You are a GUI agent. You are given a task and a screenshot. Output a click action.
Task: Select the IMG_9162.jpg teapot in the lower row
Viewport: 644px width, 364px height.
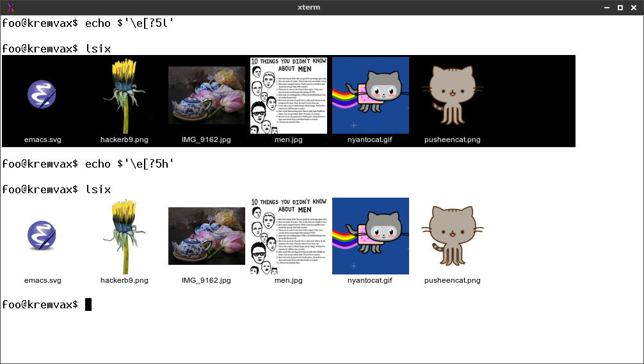[x=207, y=236]
